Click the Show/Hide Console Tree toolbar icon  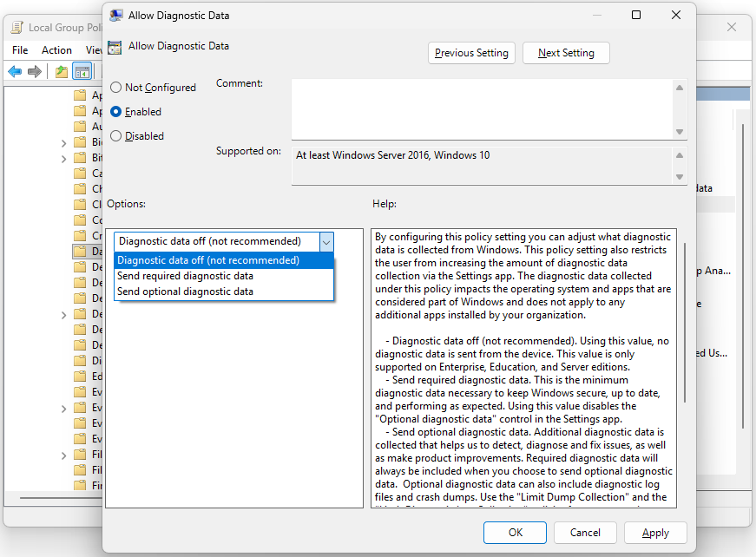coord(82,71)
